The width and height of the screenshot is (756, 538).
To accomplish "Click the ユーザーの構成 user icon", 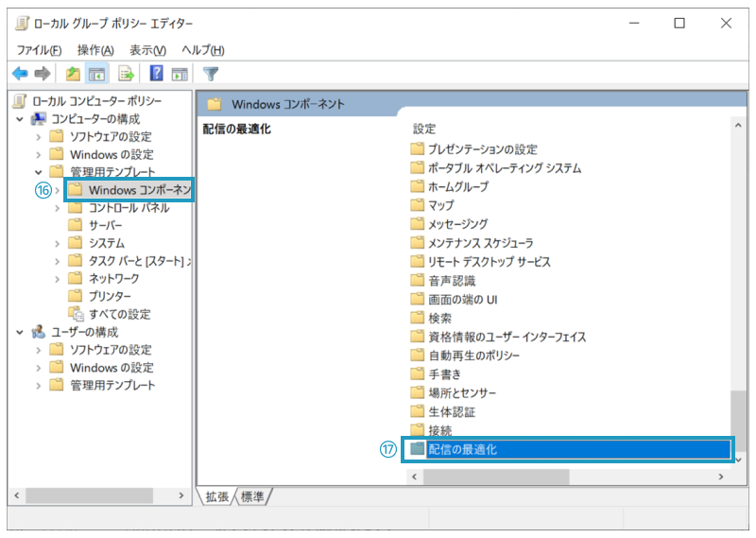I will pyautogui.click(x=38, y=332).
